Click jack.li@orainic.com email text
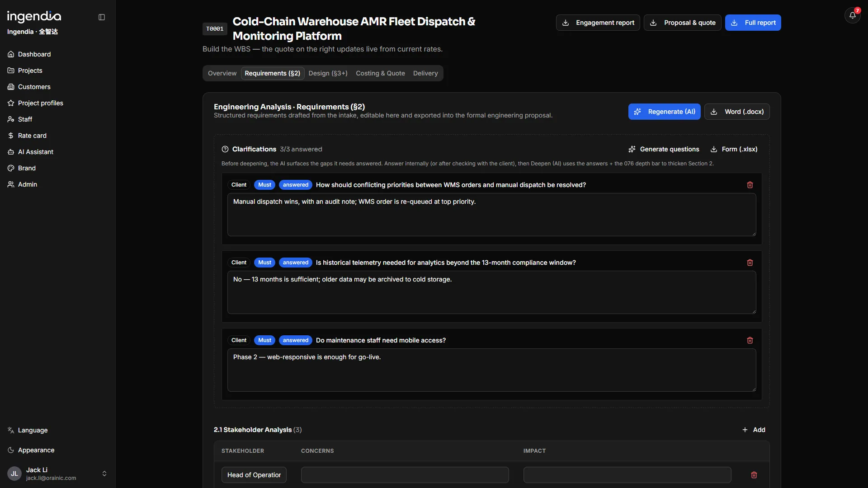 (x=51, y=478)
